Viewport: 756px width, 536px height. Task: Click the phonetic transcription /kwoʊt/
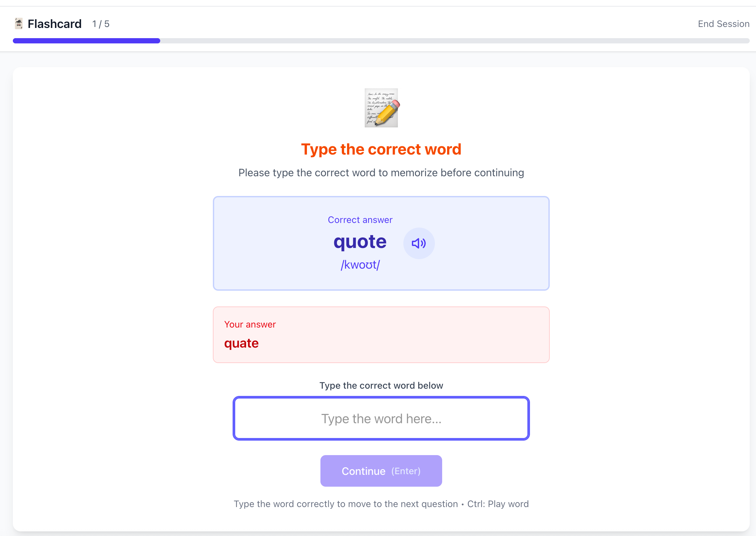click(360, 265)
